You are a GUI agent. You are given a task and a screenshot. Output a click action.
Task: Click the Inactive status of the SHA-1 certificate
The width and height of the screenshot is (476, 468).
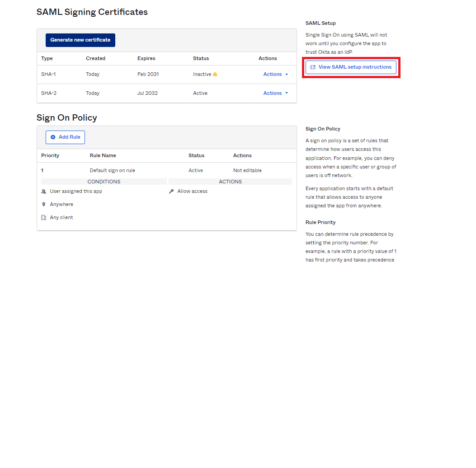202,75
